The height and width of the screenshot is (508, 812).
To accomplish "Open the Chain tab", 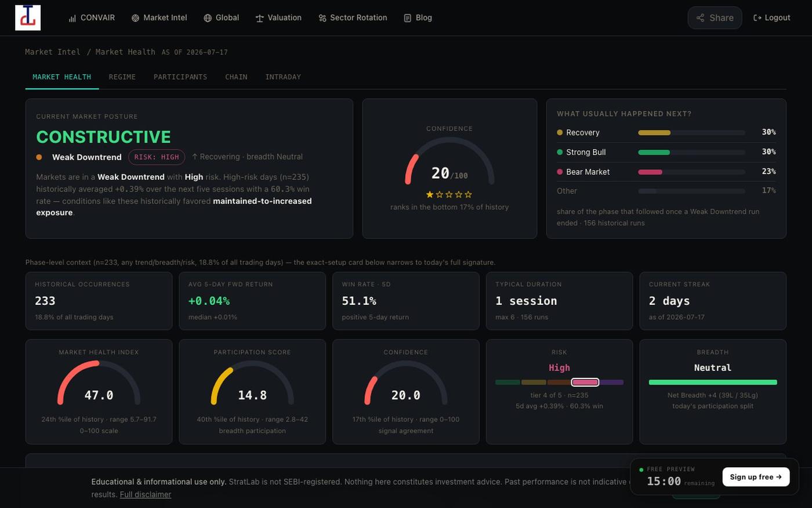I will (x=236, y=77).
